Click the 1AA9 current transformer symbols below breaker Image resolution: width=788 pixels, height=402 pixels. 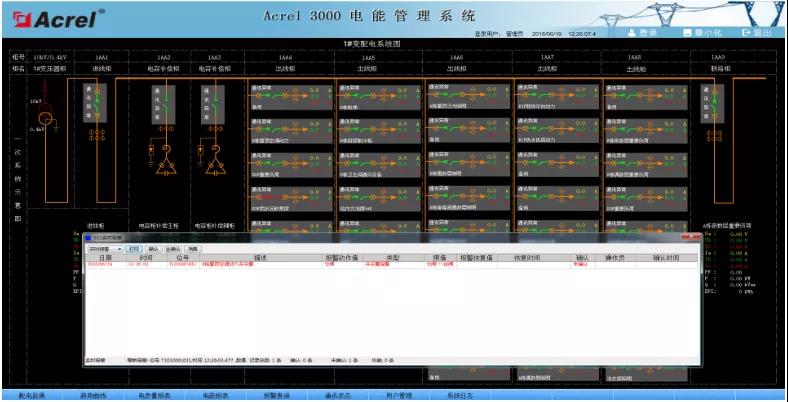[x=713, y=135]
